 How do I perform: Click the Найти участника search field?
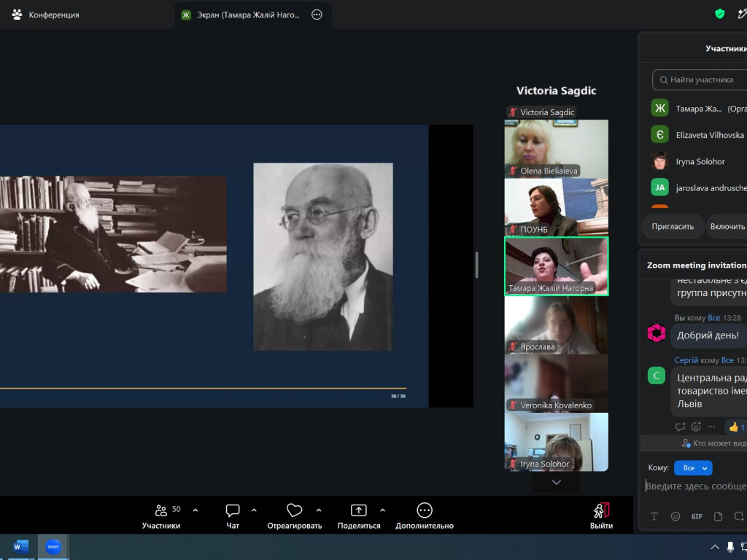(x=700, y=79)
